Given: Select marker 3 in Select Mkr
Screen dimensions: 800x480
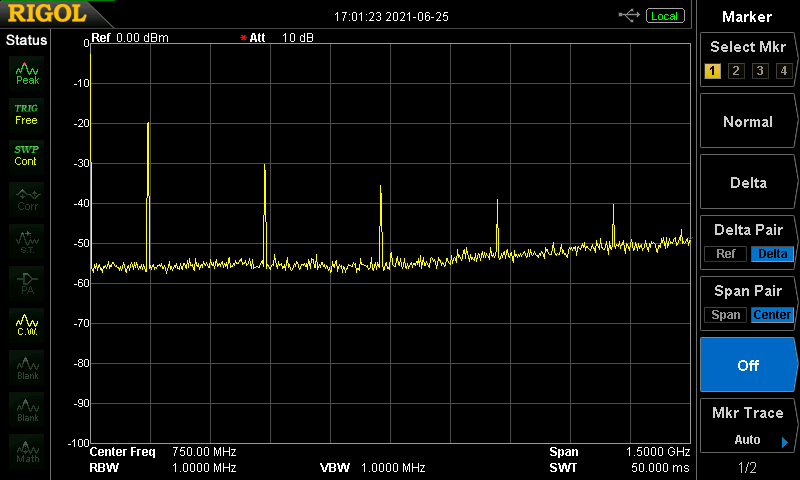Looking at the screenshot, I should [x=760, y=71].
